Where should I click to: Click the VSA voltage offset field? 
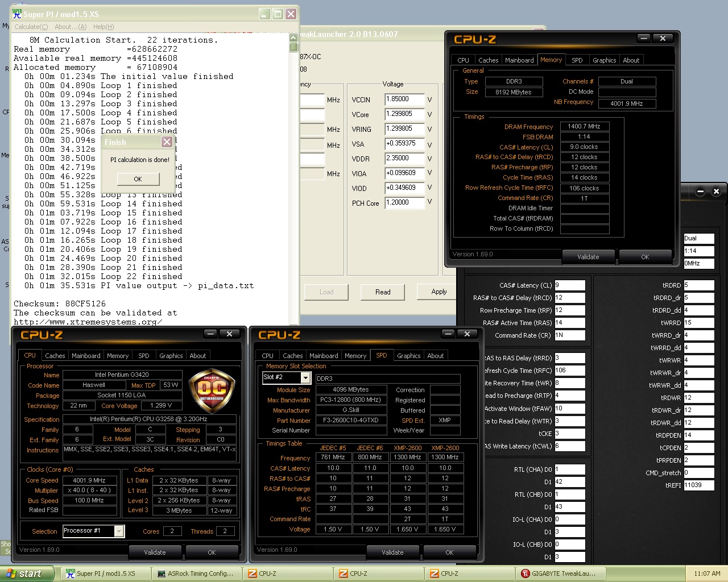point(404,144)
